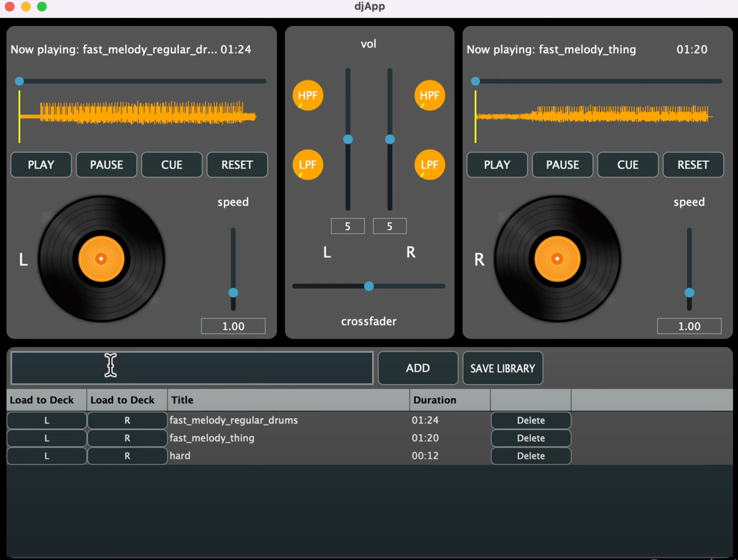Hit CUE on the left deck
Viewport: 738px width, 560px height.
[x=172, y=165]
